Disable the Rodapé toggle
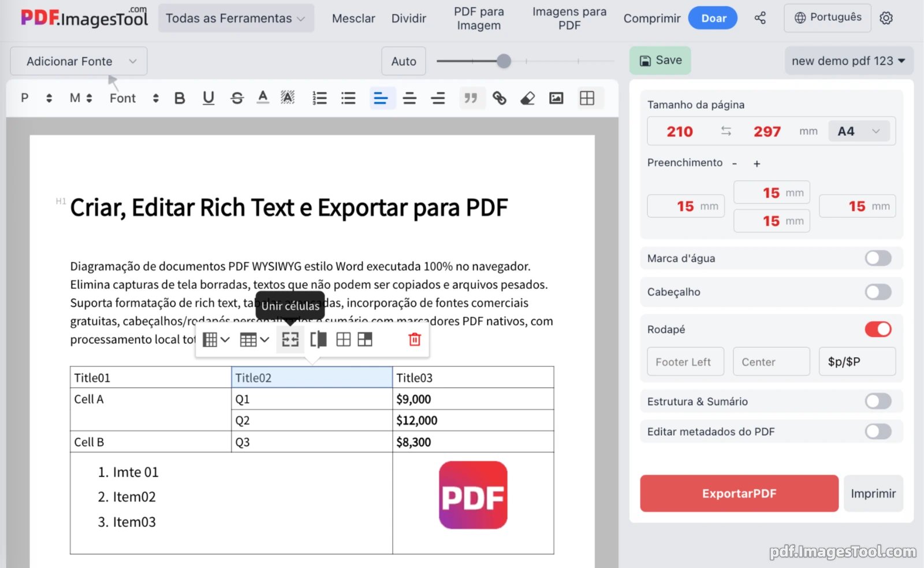Screen dimensions: 924x568 pos(878,329)
